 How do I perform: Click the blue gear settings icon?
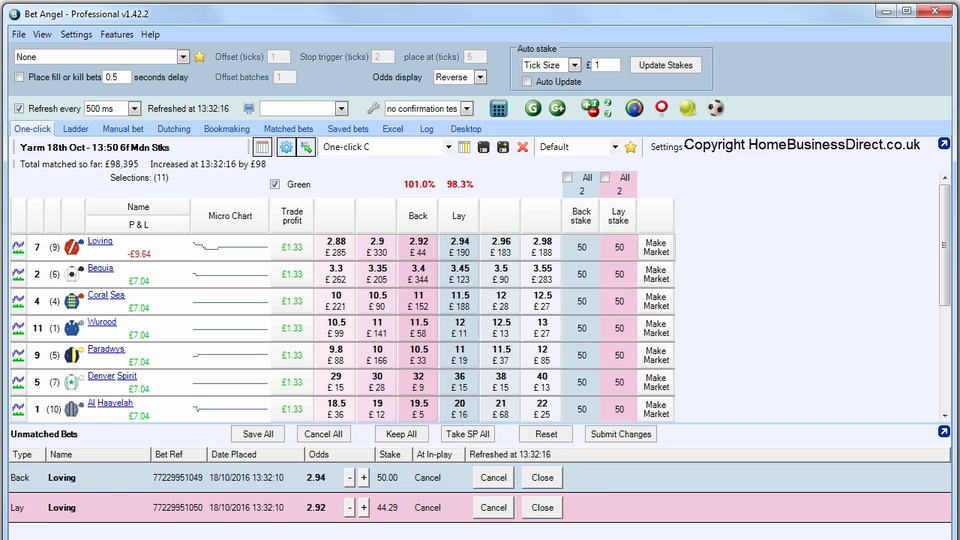tap(286, 147)
